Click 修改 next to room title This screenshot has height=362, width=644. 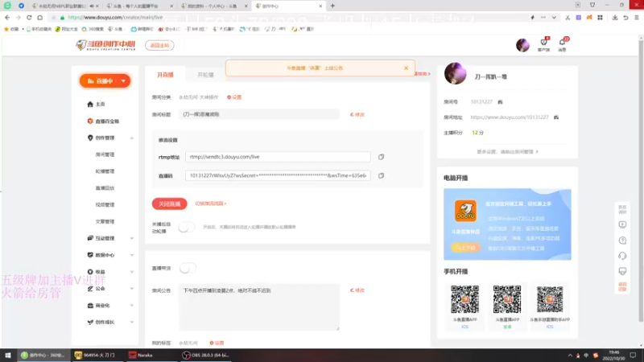[x=357, y=114]
